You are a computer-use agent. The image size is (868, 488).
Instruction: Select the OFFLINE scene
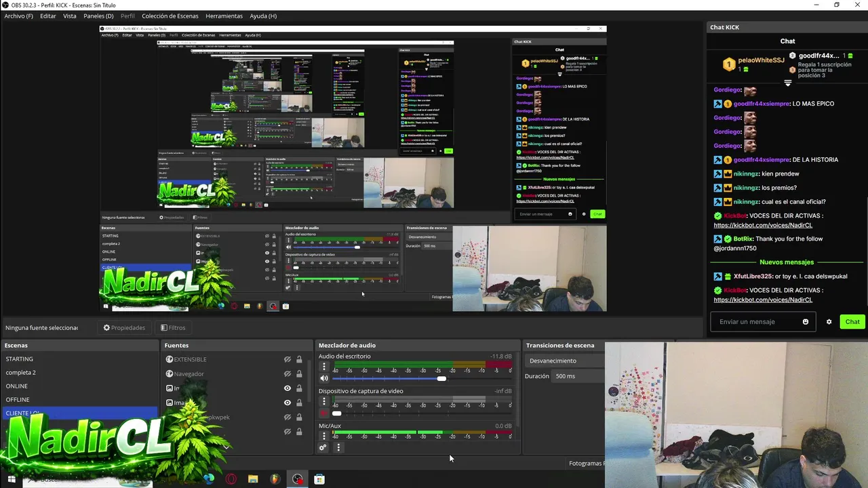click(x=18, y=400)
